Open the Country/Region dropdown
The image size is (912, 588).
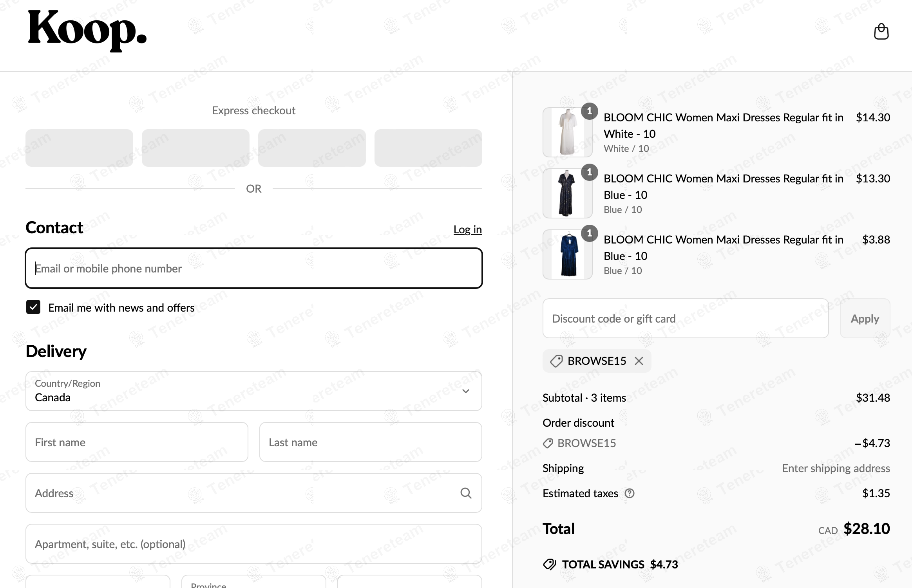tap(254, 391)
